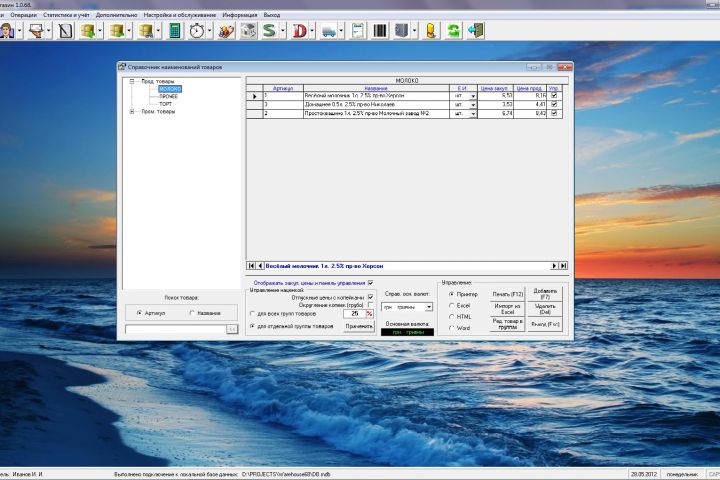The width and height of the screenshot is (720, 480).
Task: Click the markup percent input field
Action: 354,314
